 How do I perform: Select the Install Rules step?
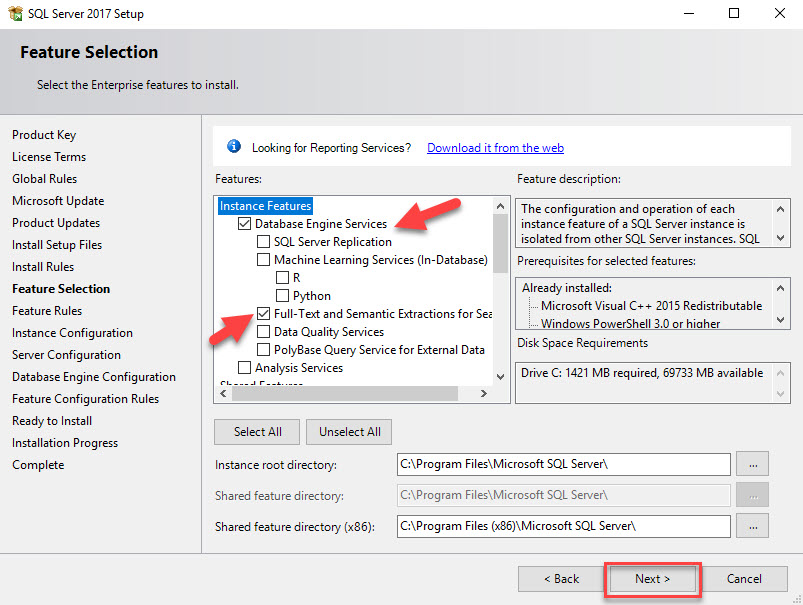43,267
